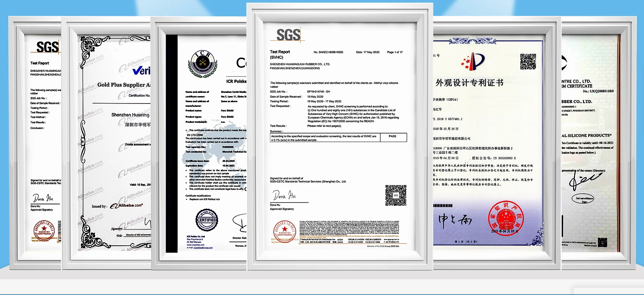Click the blue "Veri" logo on the Alibaba certificate
This screenshot has width=644, height=295.
point(141,71)
